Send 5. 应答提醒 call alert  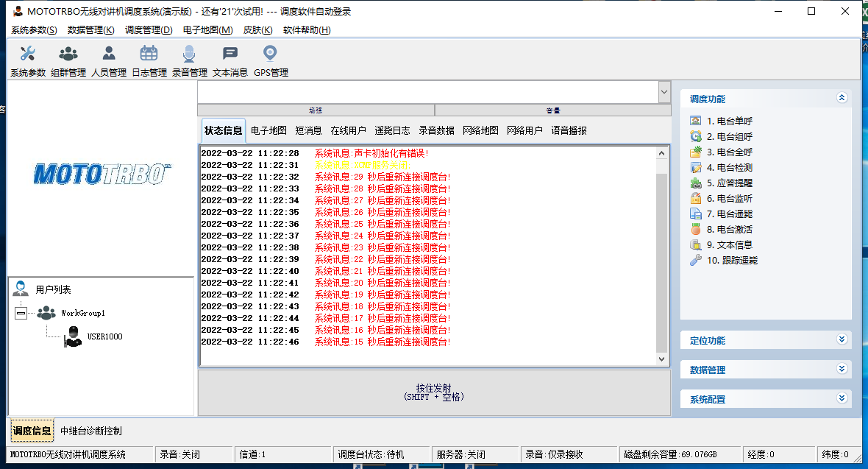(x=722, y=183)
